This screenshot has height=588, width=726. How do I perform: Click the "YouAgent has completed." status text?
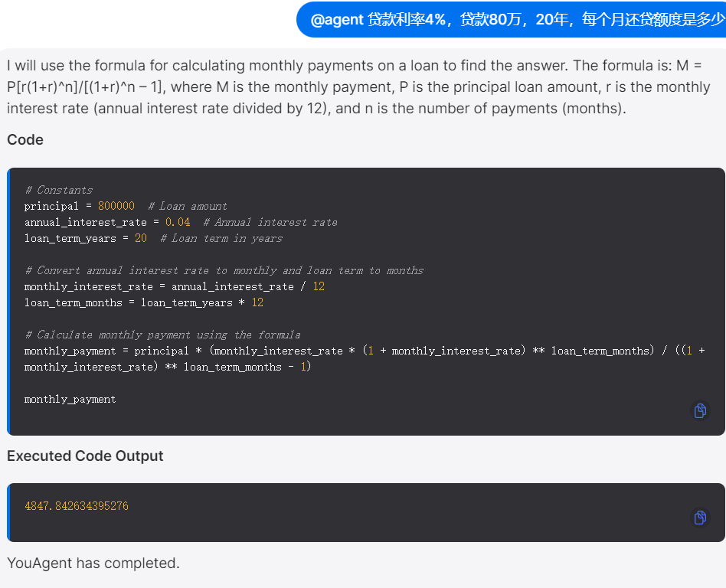(x=93, y=563)
